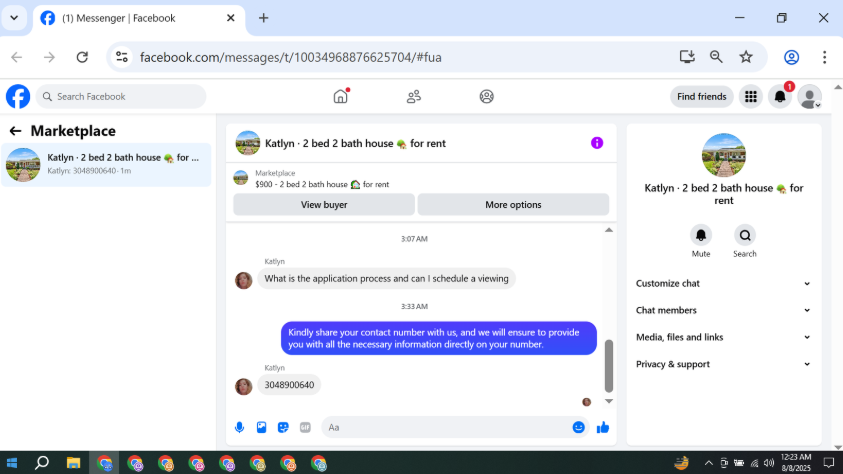Close the Messenger browser tab
Screen dimensions: 843x474
(x=231, y=18)
